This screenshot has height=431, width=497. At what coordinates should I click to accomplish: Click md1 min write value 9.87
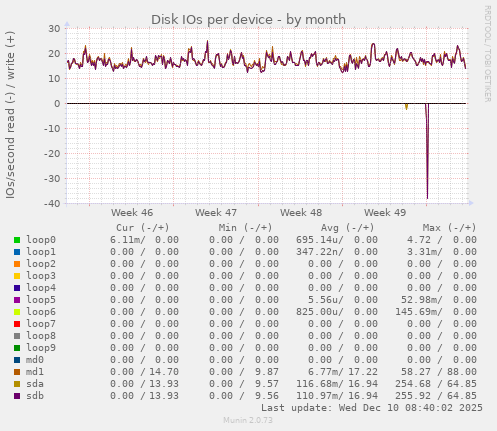coord(267,372)
